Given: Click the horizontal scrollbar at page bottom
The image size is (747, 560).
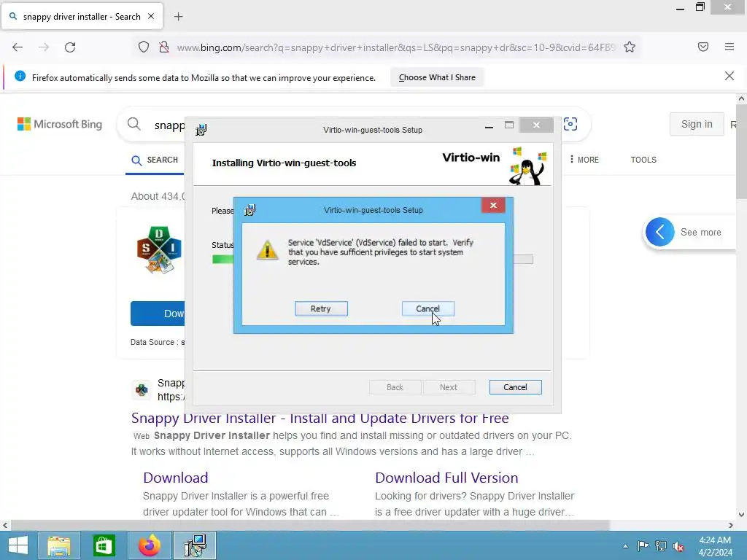Looking at the screenshot, I should [x=309, y=525].
